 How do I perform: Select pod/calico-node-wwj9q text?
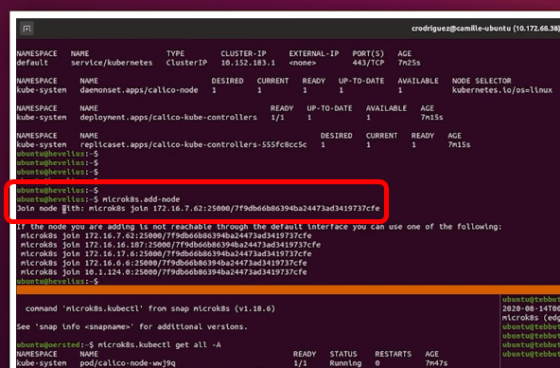tap(128, 363)
